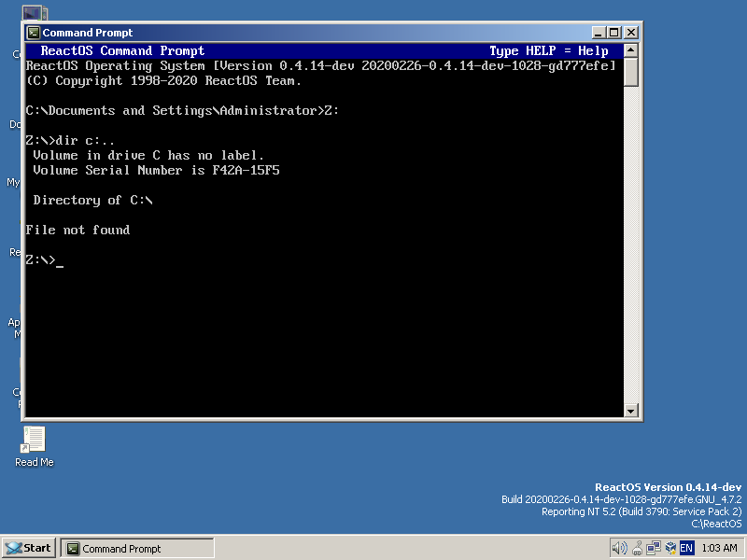Click the current Z:\> prompt line
Image resolution: width=747 pixels, height=560 pixels.
pos(44,260)
